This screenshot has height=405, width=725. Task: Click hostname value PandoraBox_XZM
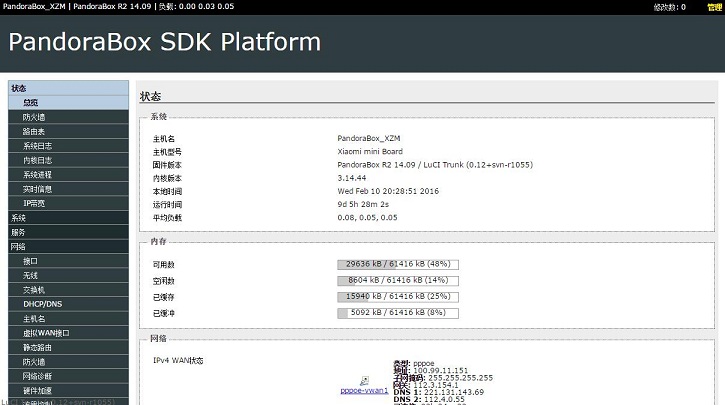coord(369,138)
